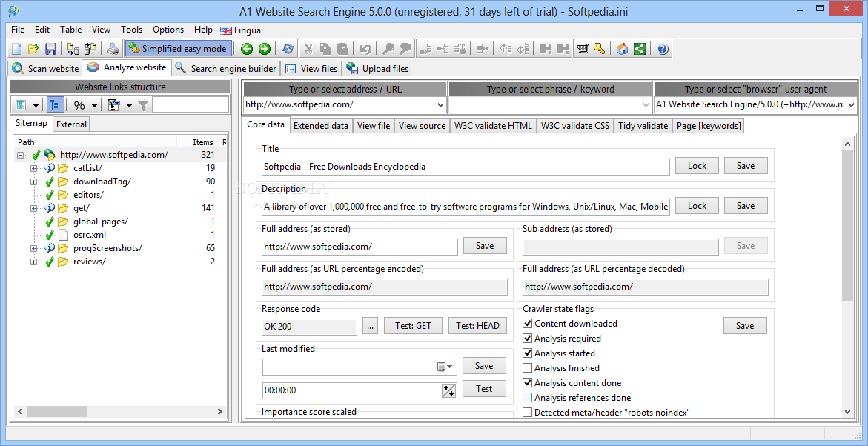Image resolution: width=868 pixels, height=446 pixels.
Task: Click the Open project folder icon
Action: click(x=33, y=49)
